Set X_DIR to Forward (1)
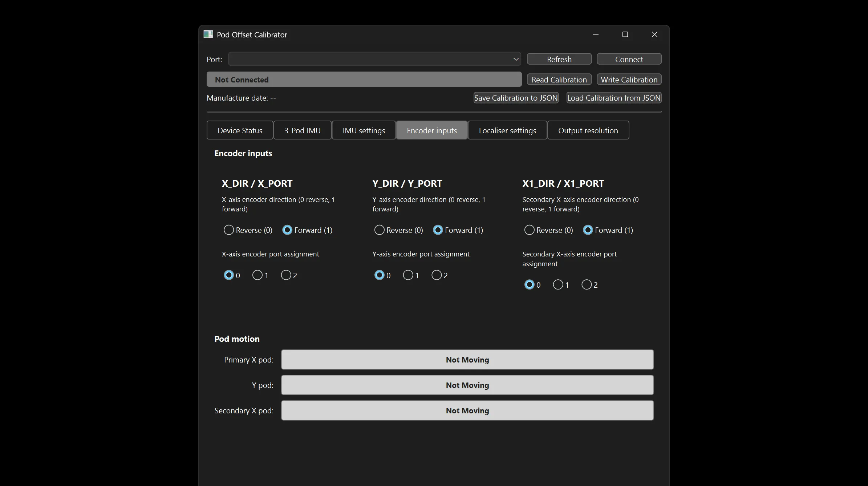Viewport: 868px width, 486px height. click(x=307, y=230)
